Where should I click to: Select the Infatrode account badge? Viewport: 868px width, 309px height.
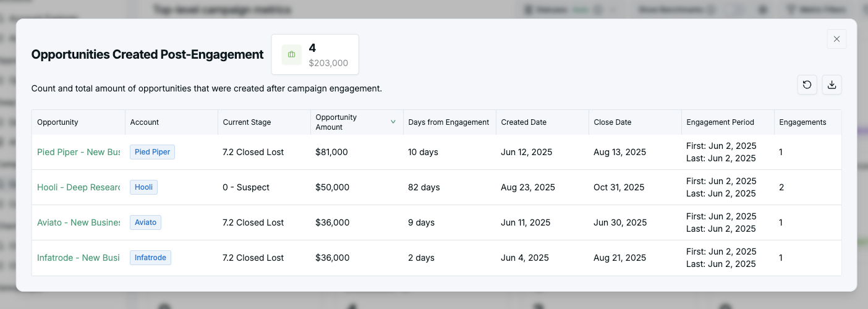click(x=150, y=258)
